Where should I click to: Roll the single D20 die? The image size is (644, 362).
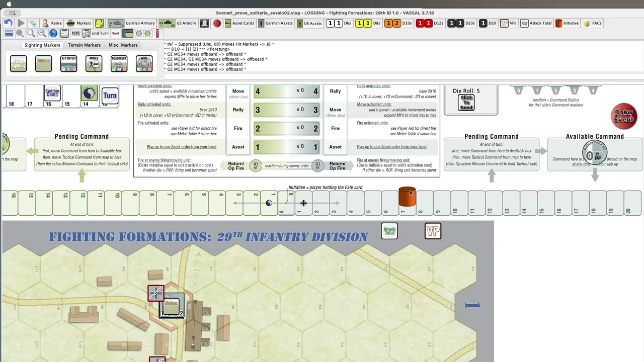(488, 23)
